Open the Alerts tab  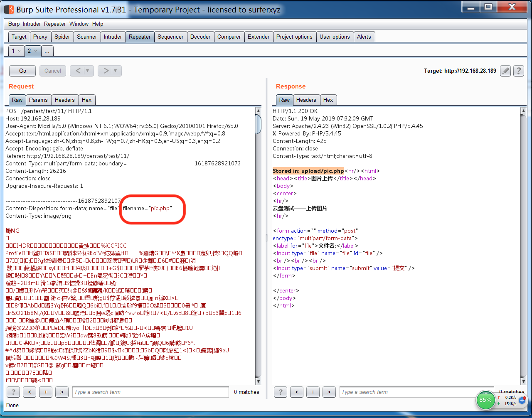coord(364,37)
